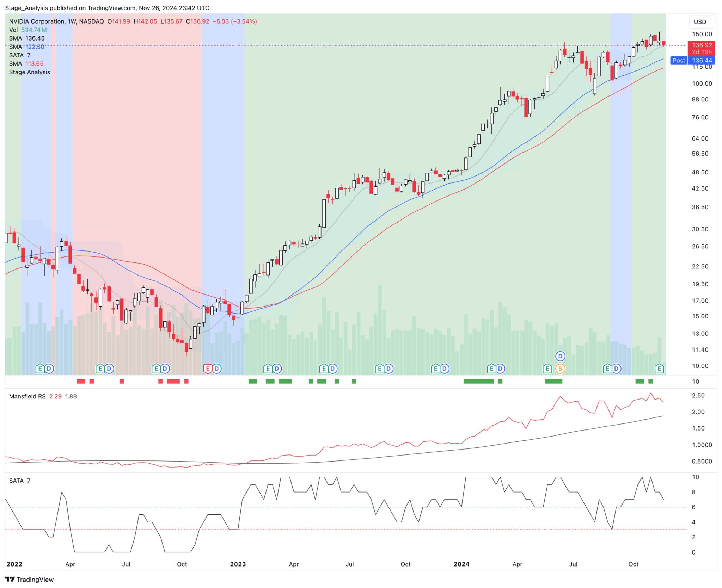Click the NVIDIA Corporation, 1W, NASDAQ title
722x588 pixels.
pos(56,21)
